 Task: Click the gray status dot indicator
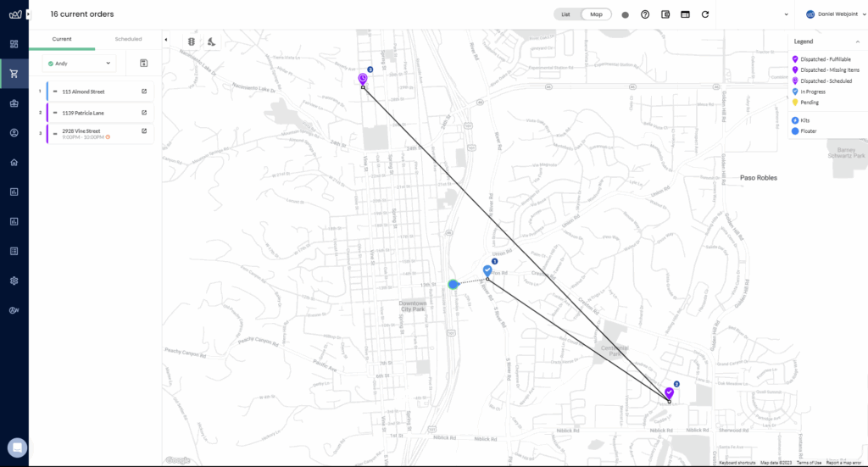pyautogui.click(x=625, y=14)
